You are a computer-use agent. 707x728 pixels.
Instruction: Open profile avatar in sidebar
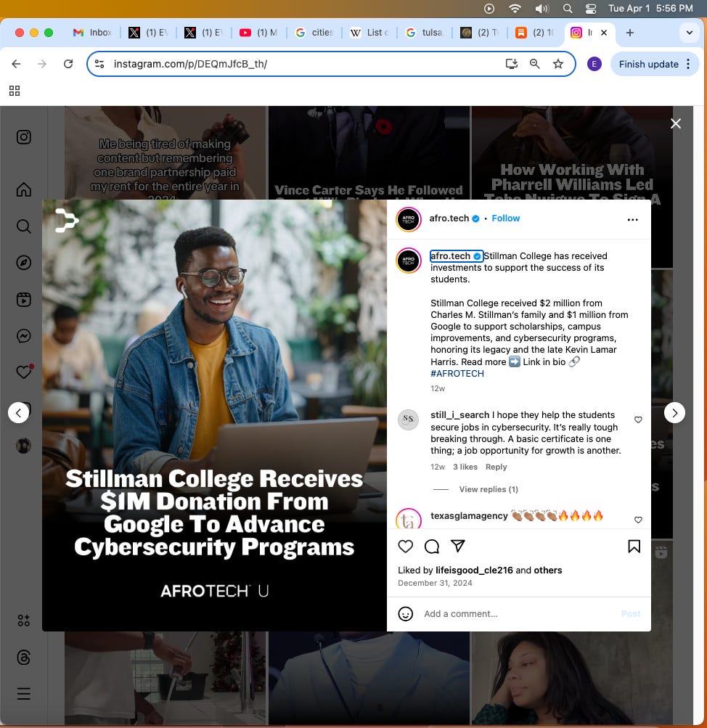click(x=24, y=446)
